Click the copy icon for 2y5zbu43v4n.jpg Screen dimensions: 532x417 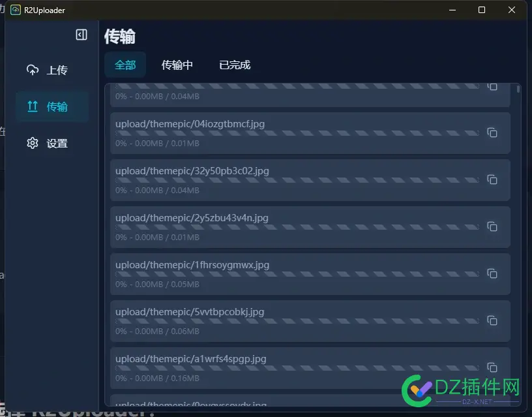coord(492,226)
